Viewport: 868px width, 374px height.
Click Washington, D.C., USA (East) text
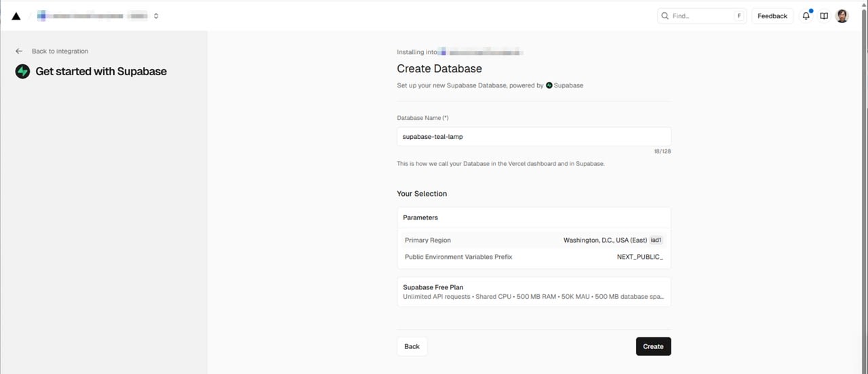(x=605, y=240)
